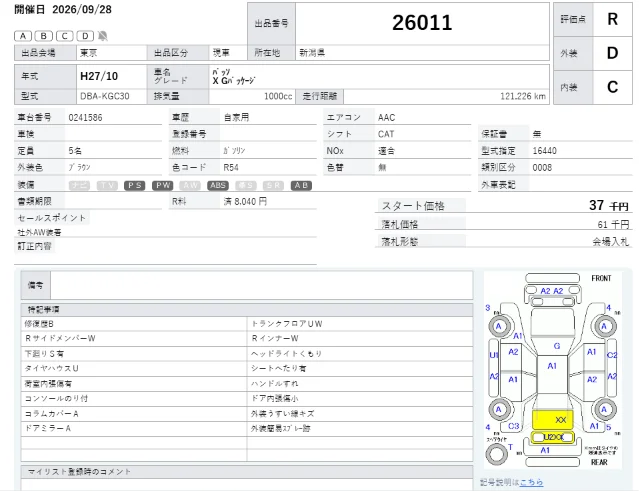
Task: Click the overall grade R value
Action: click(613, 19)
